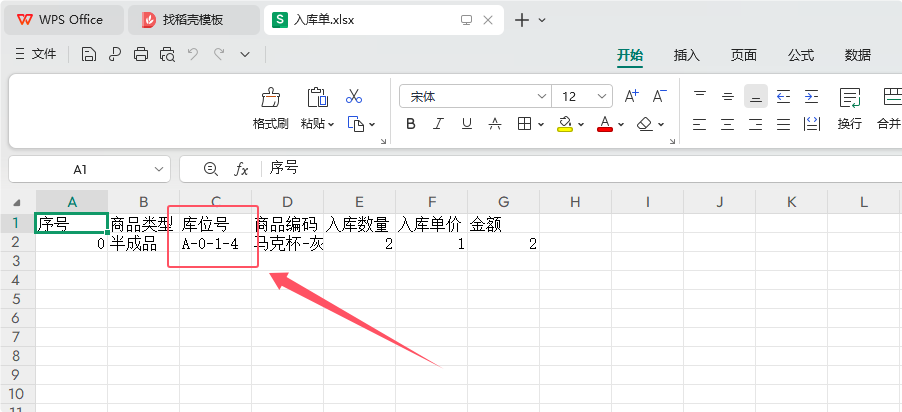
Task: Decrease font size with A- icon
Action: pyautogui.click(x=659, y=96)
